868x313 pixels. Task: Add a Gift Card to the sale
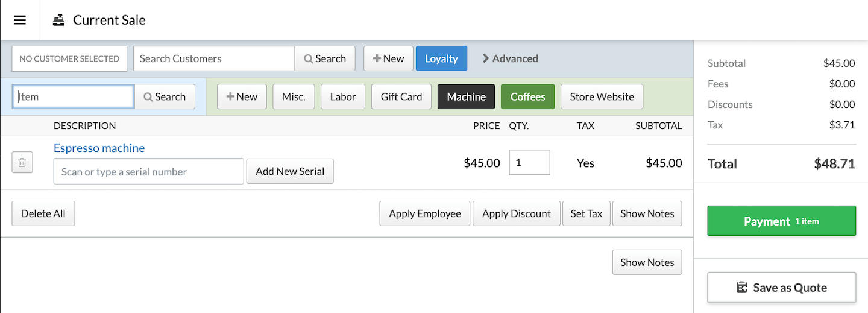[x=401, y=96]
